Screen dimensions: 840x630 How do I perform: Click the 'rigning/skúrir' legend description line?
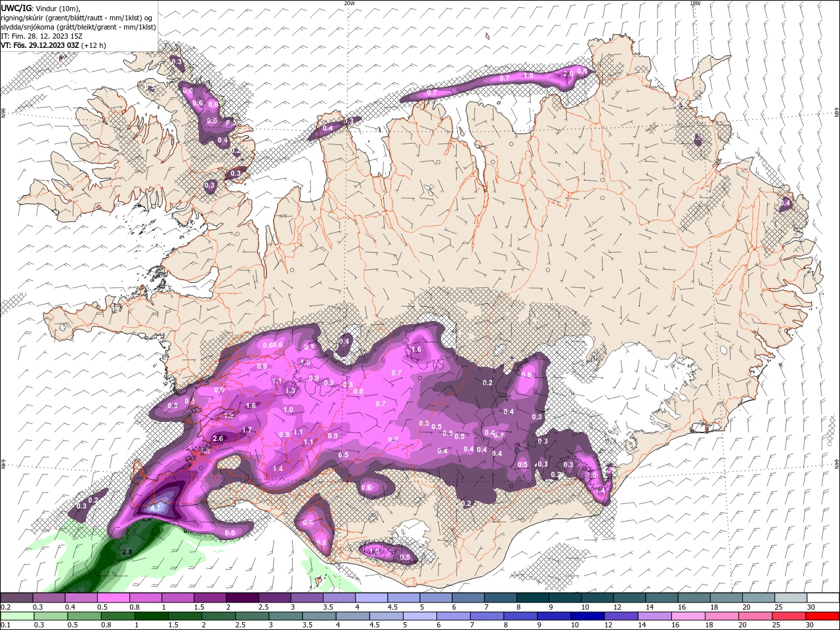click(x=77, y=17)
